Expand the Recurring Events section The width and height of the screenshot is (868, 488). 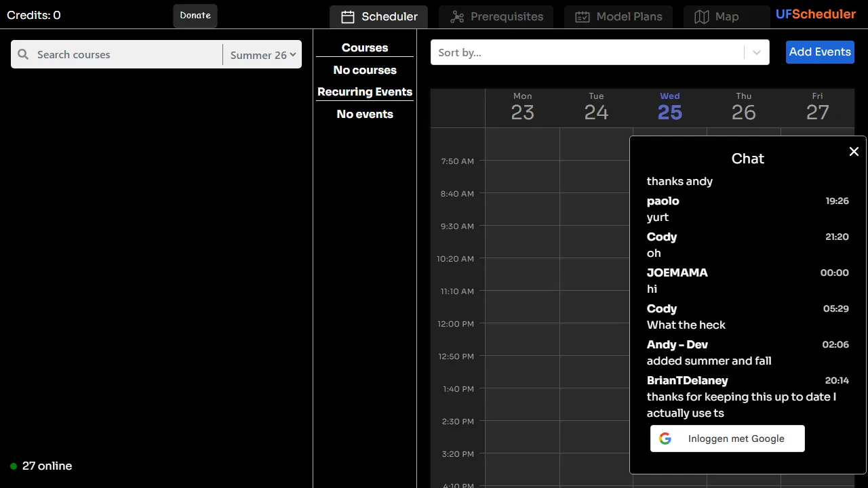365,91
